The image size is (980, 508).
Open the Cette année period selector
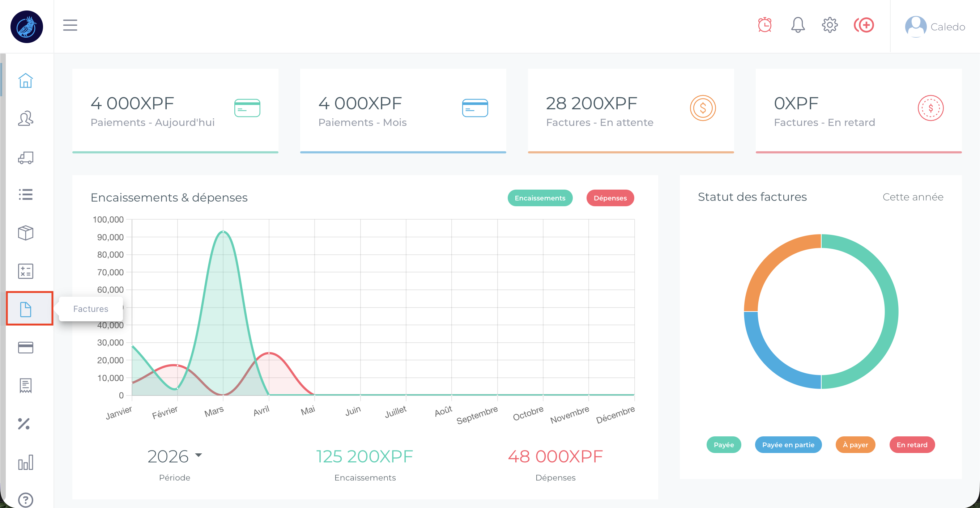pyautogui.click(x=912, y=197)
